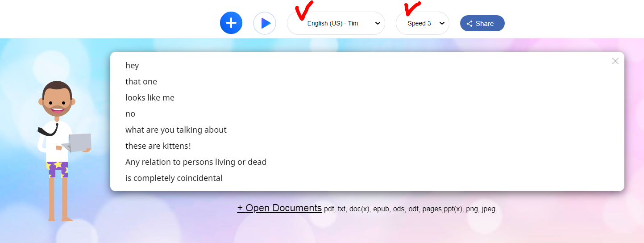
Task: Open the + Open Documents link
Action: coord(279,208)
